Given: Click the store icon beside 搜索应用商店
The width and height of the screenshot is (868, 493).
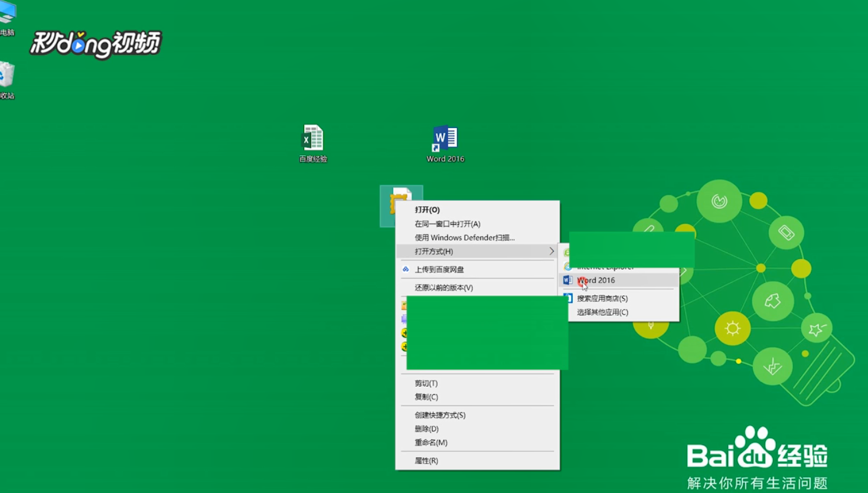Looking at the screenshot, I should (568, 298).
